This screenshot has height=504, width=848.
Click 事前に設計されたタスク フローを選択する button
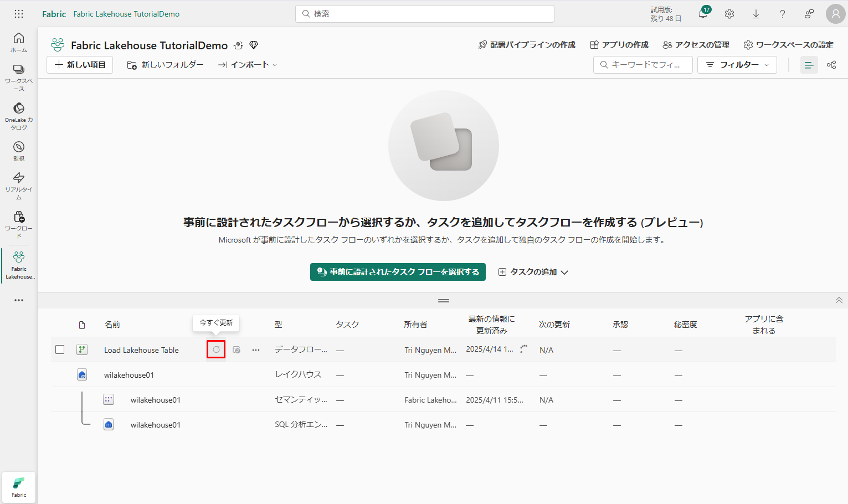[398, 272]
